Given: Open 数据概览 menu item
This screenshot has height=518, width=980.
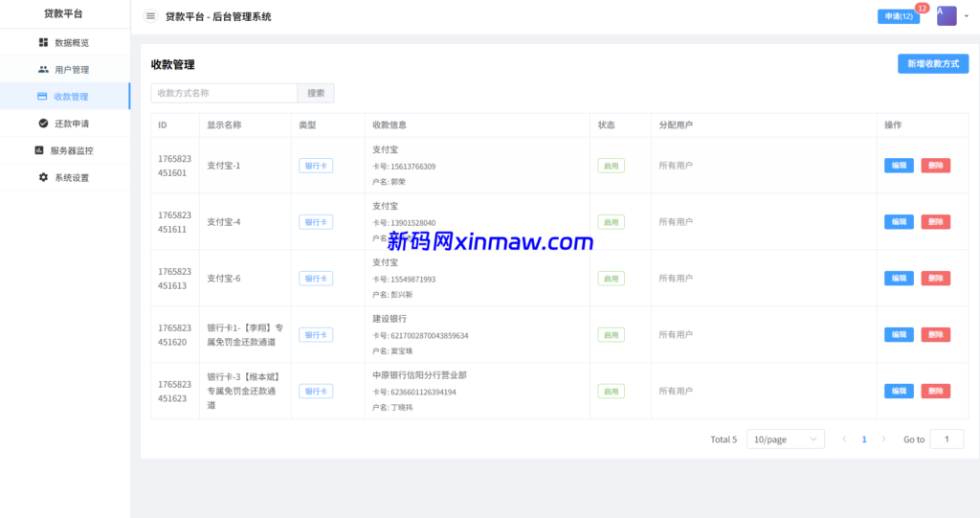Looking at the screenshot, I should pos(65,42).
